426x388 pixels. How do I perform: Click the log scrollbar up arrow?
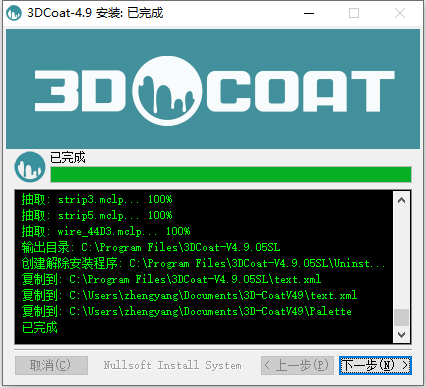pos(402,200)
